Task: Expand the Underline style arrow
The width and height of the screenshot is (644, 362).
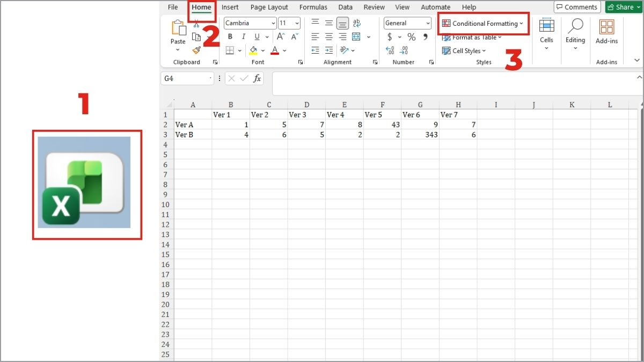Action: click(267, 37)
